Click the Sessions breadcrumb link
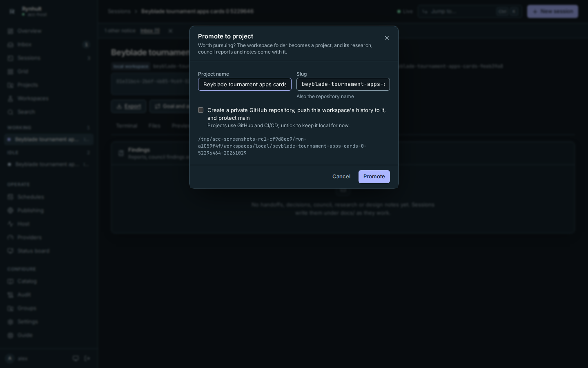 [119, 11]
